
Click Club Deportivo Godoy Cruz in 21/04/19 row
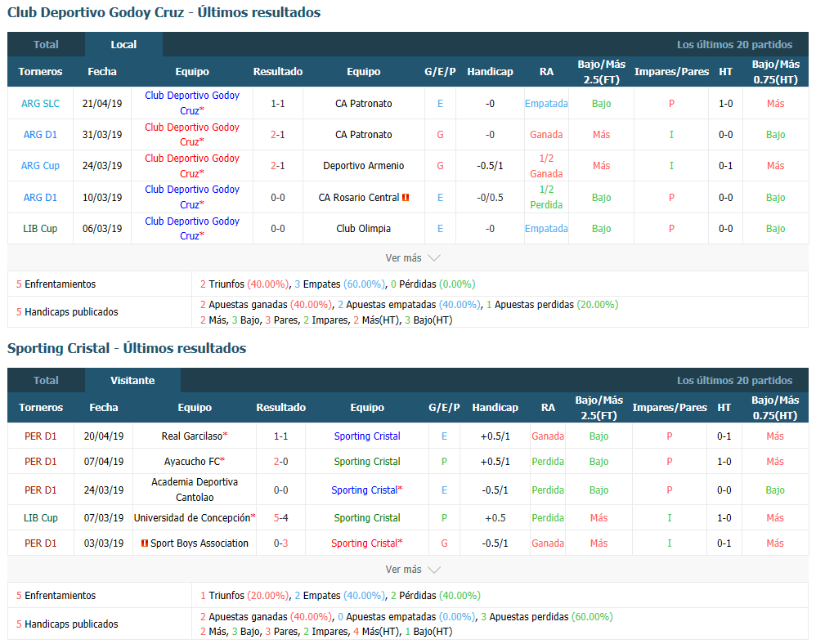[192, 103]
